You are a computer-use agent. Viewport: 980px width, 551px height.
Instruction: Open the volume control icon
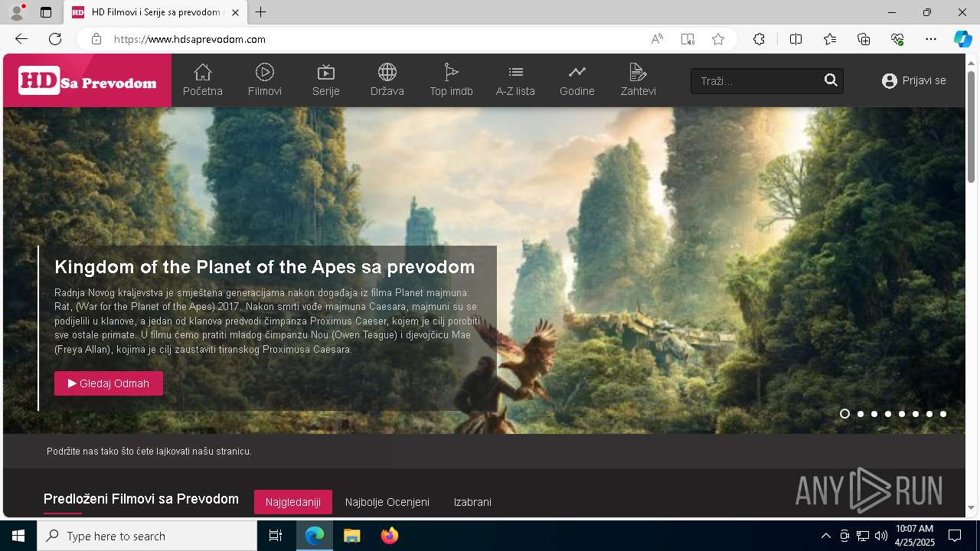(880, 536)
